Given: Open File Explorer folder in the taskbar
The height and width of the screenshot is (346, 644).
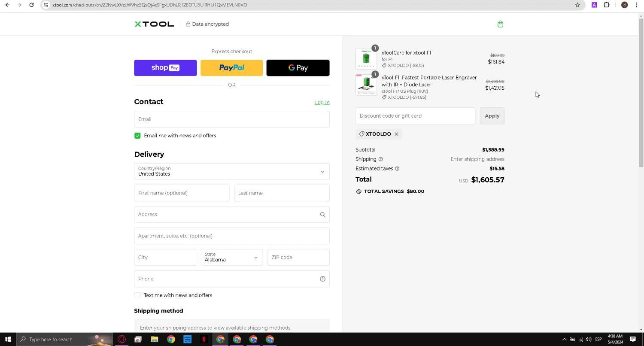Looking at the screenshot, I should (x=155, y=340).
